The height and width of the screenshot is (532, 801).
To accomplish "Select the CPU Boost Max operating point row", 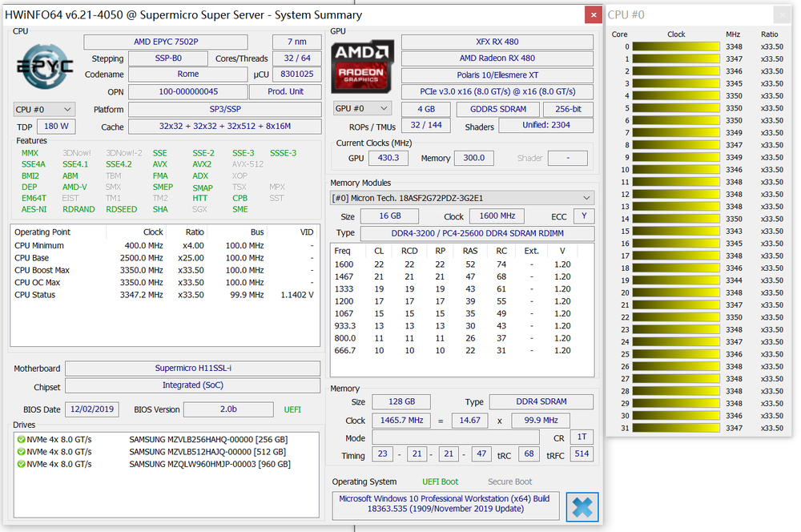I will [x=164, y=270].
